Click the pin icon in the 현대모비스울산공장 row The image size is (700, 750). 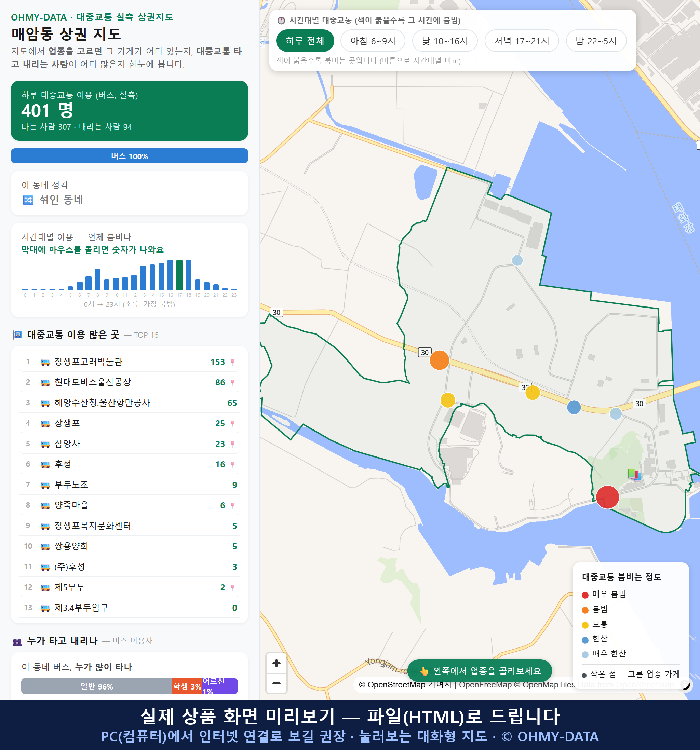click(x=232, y=383)
